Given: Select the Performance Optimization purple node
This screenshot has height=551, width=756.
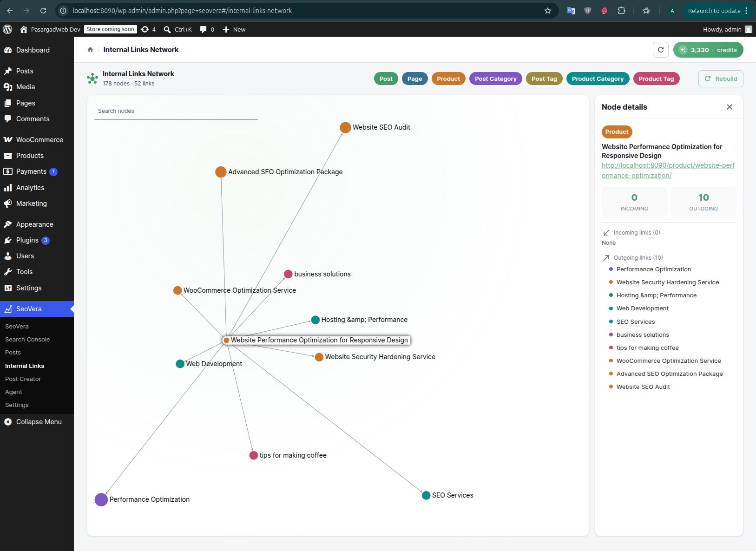Looking at the screenshot, I should point(101,499).
